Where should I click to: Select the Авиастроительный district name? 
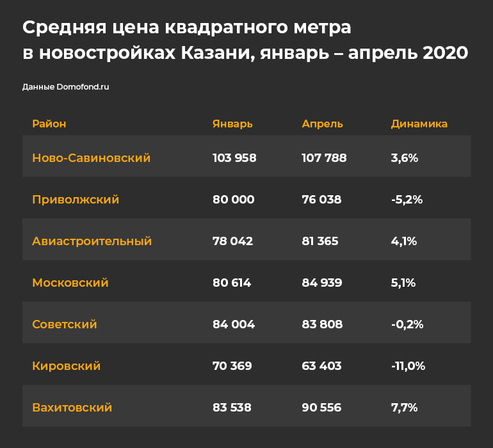pyautogui.click(x=92, y=241)
